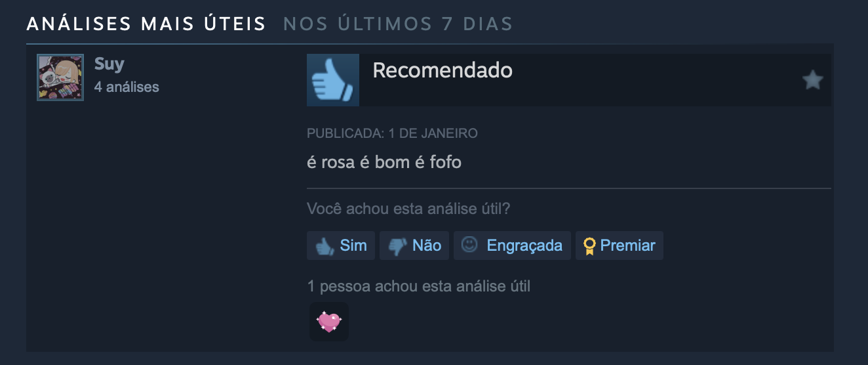Screen dimensions: 868x365
Task: Click the smiley face icon in Engraçada
Action: click(469, 245)
